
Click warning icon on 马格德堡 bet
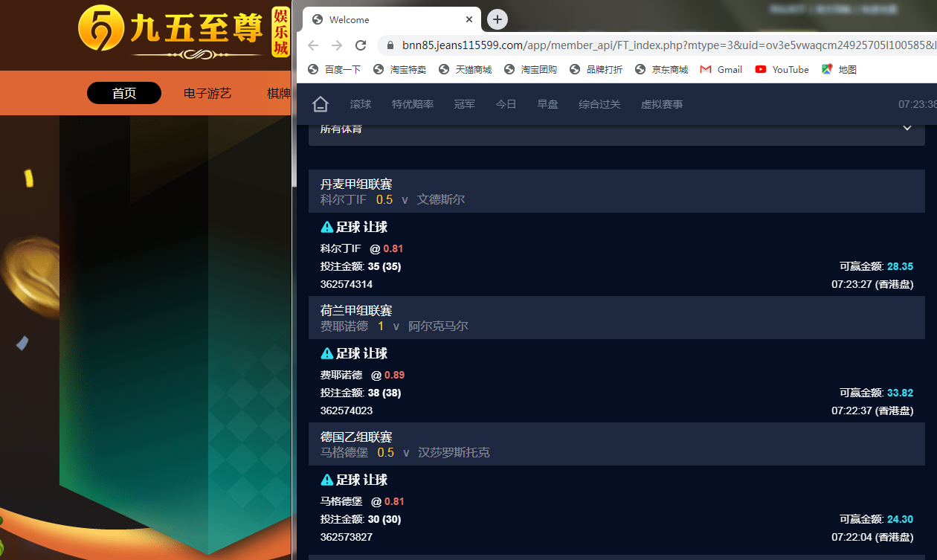[326, 480]
